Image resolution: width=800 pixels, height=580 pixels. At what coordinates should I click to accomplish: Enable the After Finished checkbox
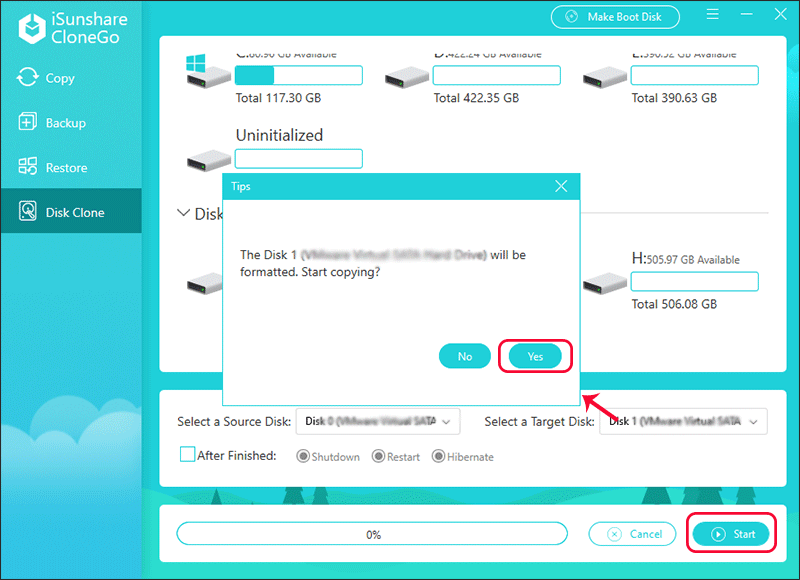point(187,455)
